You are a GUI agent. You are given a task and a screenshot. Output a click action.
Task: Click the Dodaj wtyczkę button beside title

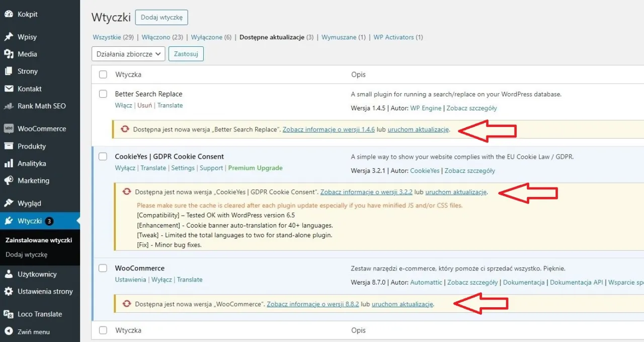click(x=161, y=17)
